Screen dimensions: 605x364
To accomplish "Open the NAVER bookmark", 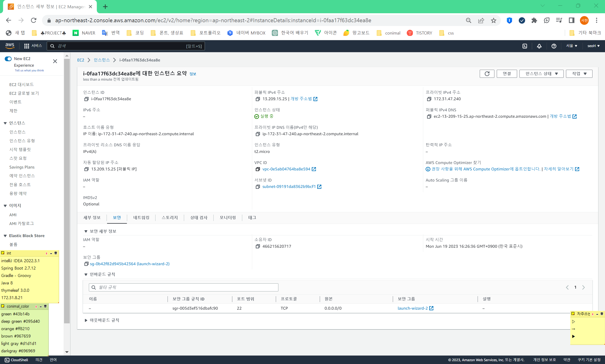I will (84, 33).
